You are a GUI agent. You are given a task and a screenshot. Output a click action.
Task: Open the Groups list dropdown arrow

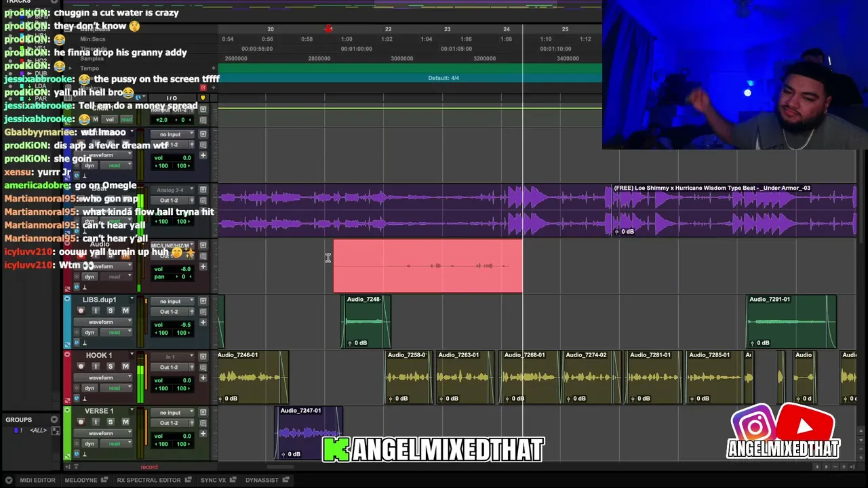coord(54,420)
